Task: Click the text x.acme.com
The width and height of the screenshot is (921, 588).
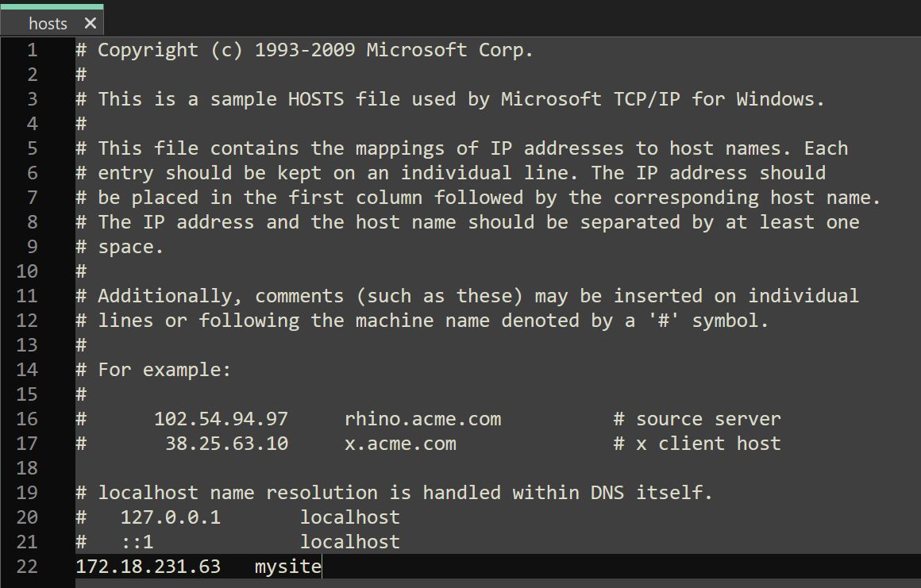Action: pyautogui.click(x=401, y=443)
